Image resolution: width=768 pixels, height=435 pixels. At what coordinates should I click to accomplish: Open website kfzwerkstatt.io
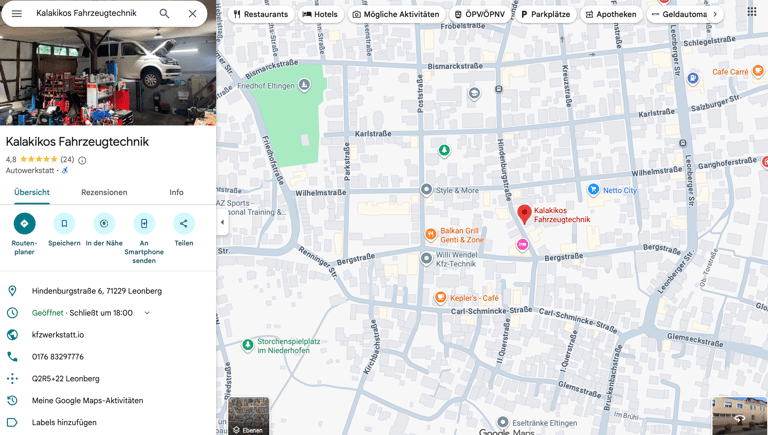(58, 335)
